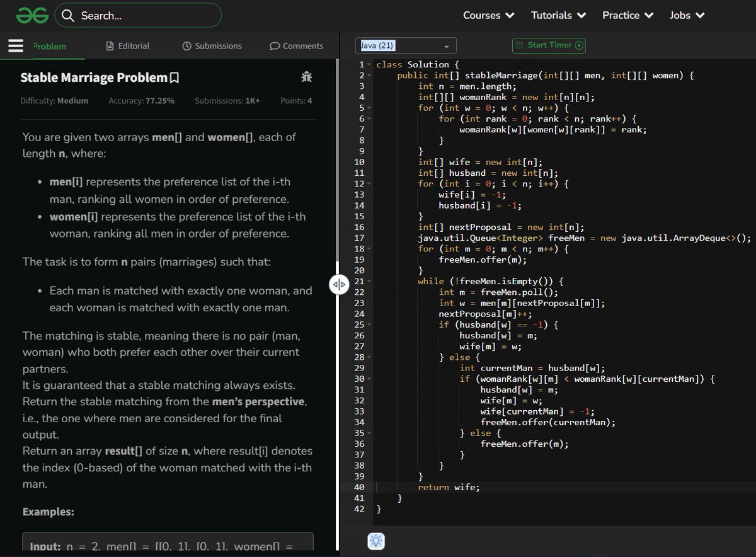Expand the Jobs menu

tap(687, 15)
